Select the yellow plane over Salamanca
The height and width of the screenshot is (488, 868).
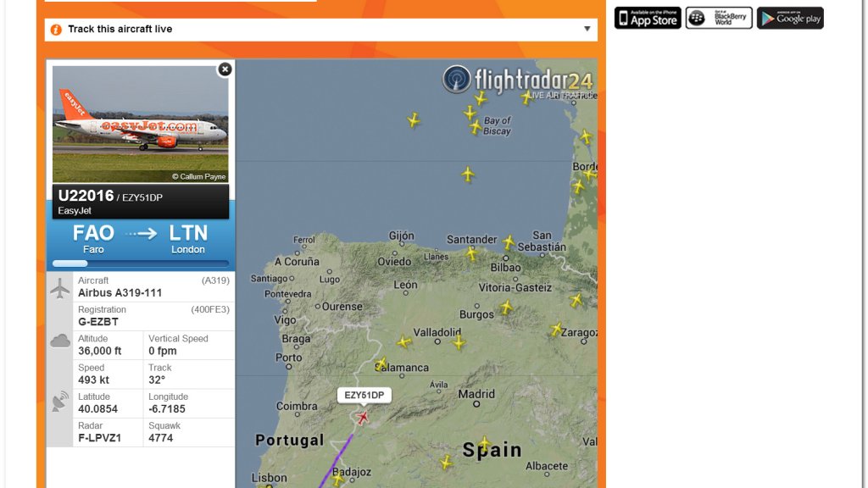[x=381, y=364]
